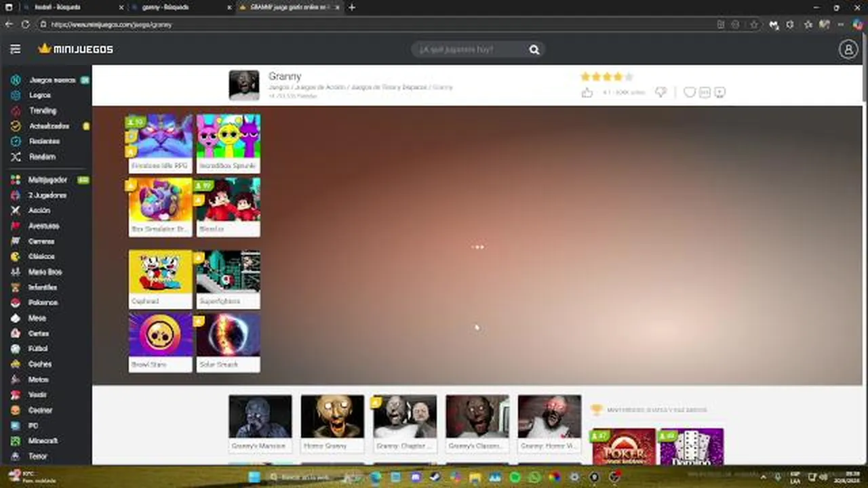Open a new browser tab

352,7
